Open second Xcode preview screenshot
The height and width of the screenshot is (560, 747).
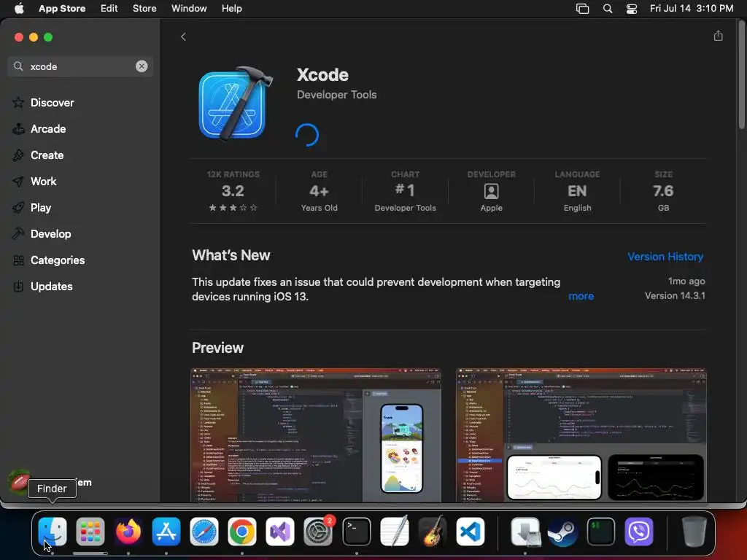[581, 435]
